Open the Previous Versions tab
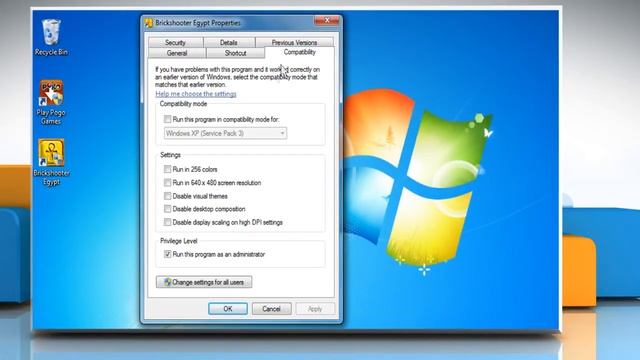The width and height of the screenshot is (640, 360). point(294,42)
